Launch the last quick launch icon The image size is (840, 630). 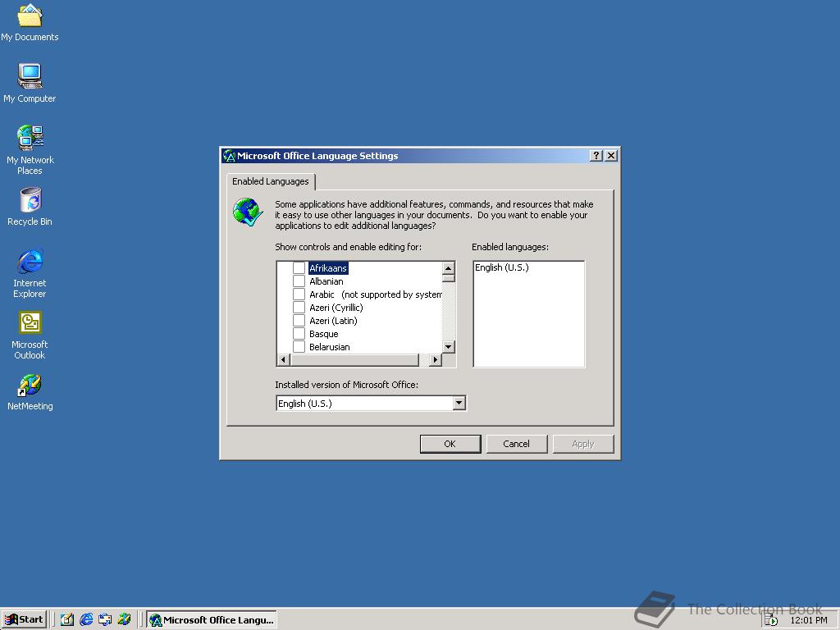click(x=124, y=619)
